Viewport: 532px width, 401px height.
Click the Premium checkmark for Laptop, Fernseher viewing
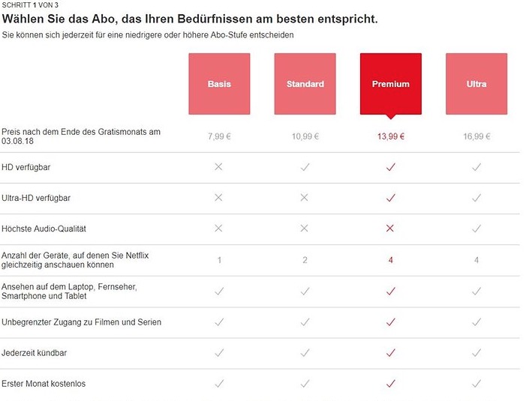(x=390, y=291)
